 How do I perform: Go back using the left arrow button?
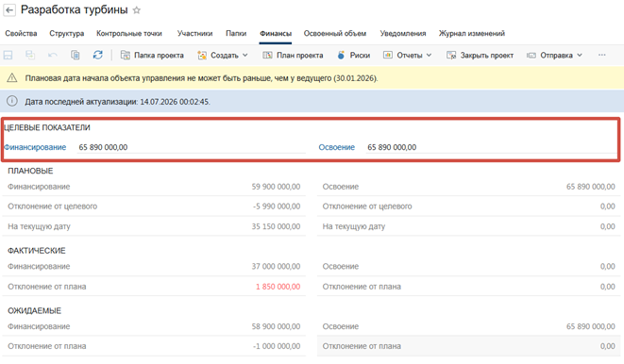pos(9,10)
